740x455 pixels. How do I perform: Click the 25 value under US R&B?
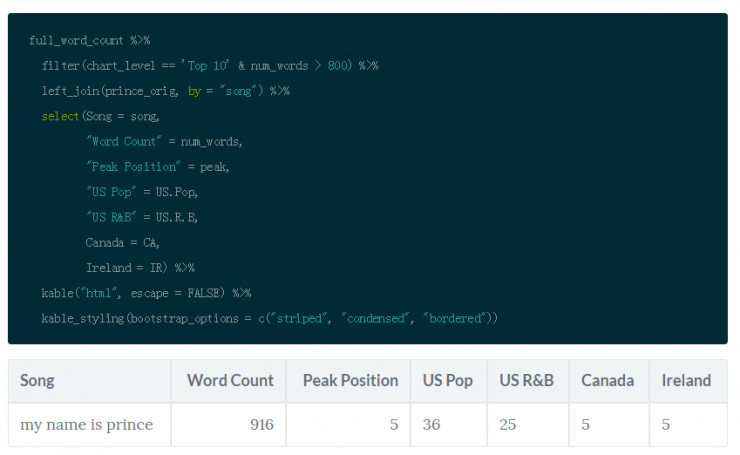(508, 425)
